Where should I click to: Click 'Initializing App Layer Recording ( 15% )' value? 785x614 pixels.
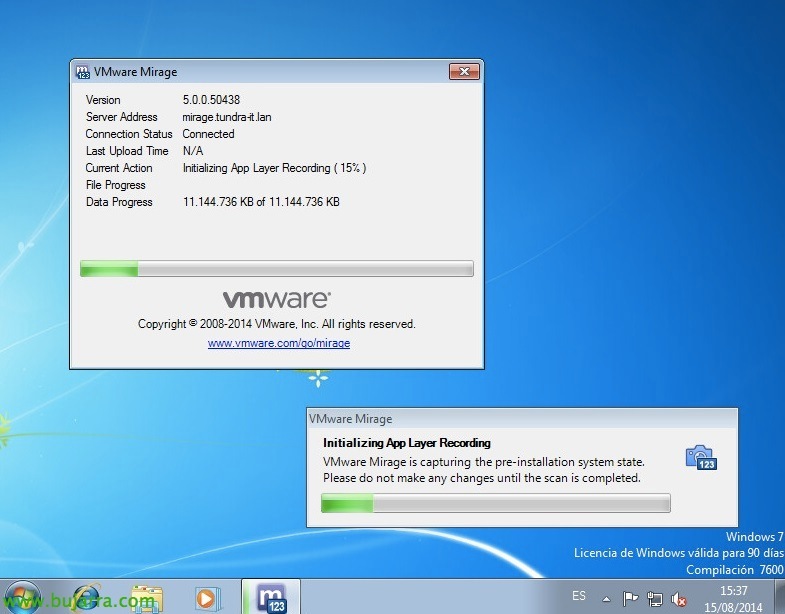click(x=274, y=168)
